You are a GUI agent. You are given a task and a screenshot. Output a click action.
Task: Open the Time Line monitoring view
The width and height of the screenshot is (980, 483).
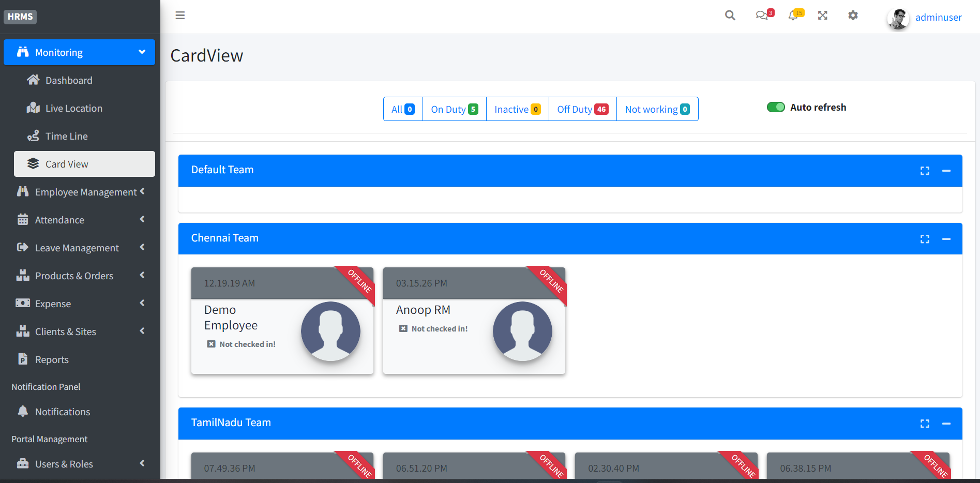[x=66, y=136]
